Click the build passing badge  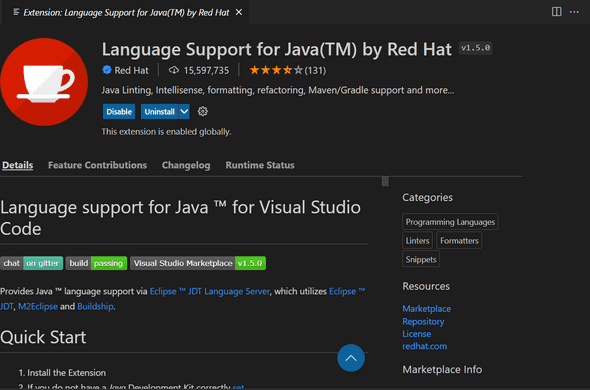[96, 263]
